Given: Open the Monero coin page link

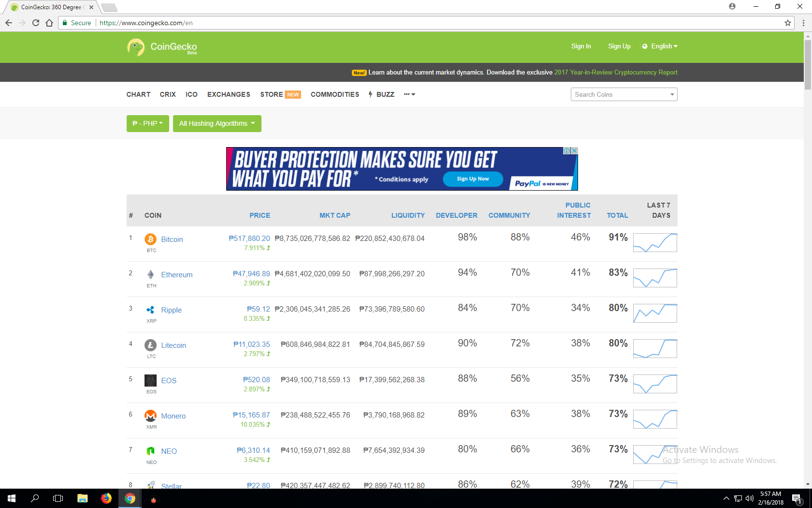Looking at the screenshot, I should point(174,416).
